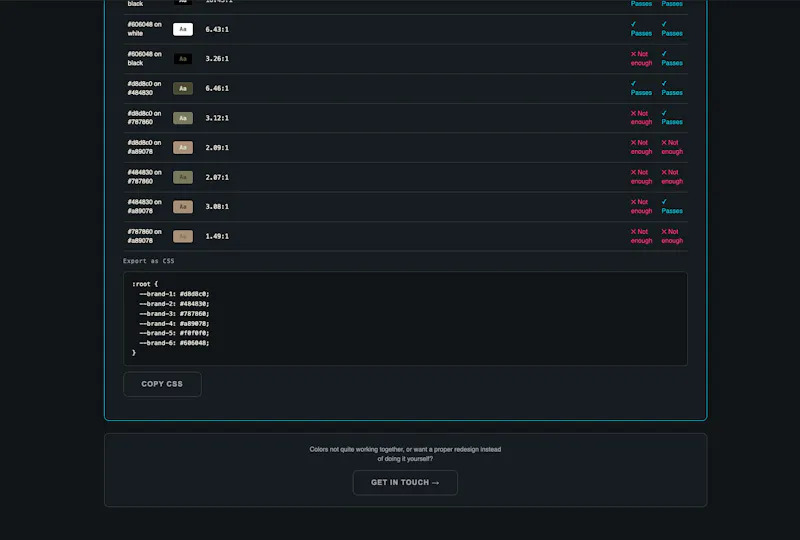
Task: Click the 3.26:1 contrast ratio
Action: pos(217,59)
